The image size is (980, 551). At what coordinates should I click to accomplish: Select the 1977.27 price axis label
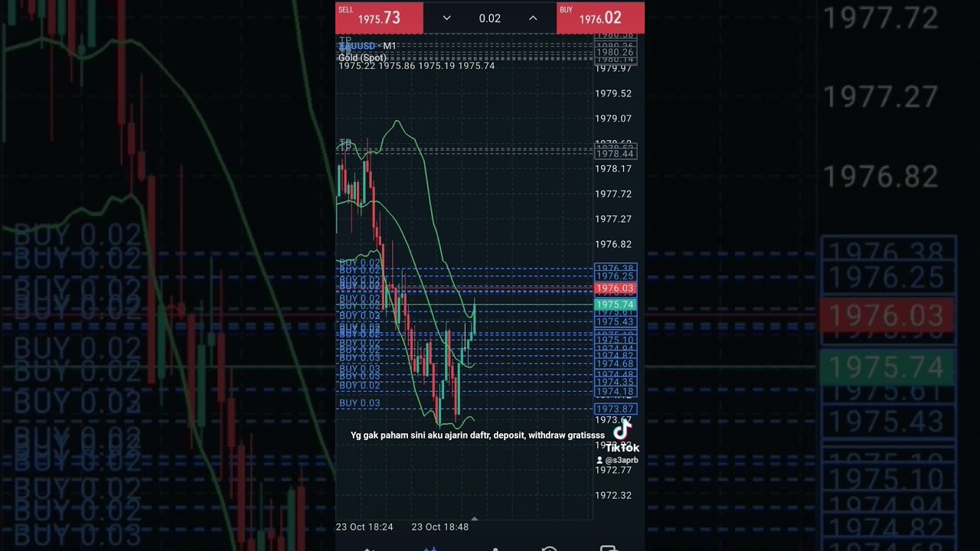tap(613, 219)
